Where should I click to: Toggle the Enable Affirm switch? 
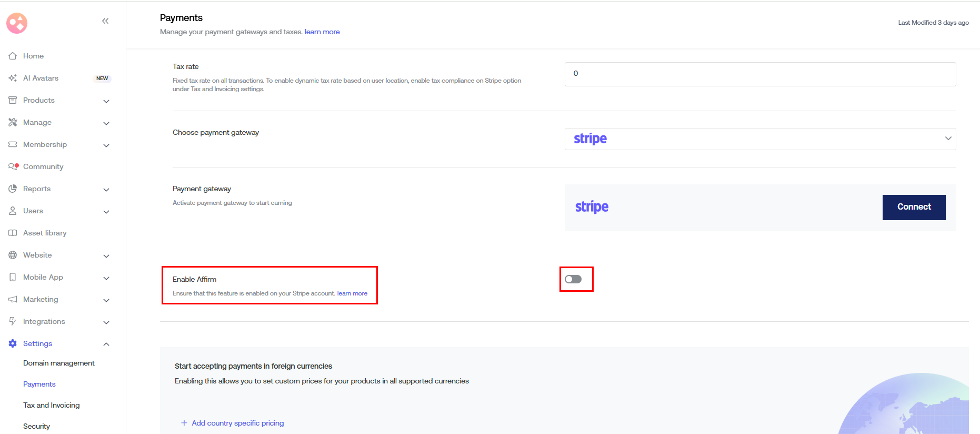pyautogui.click(x=573, y=279)
